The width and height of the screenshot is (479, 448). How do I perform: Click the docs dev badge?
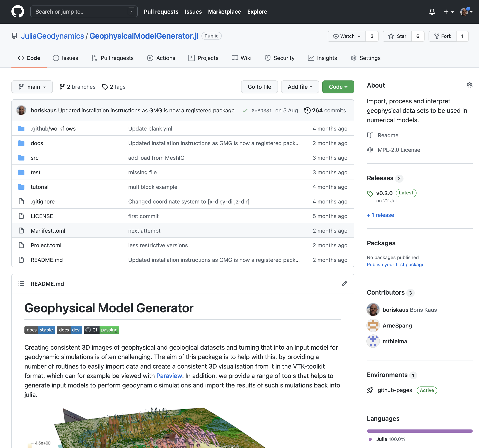[69, 330]
